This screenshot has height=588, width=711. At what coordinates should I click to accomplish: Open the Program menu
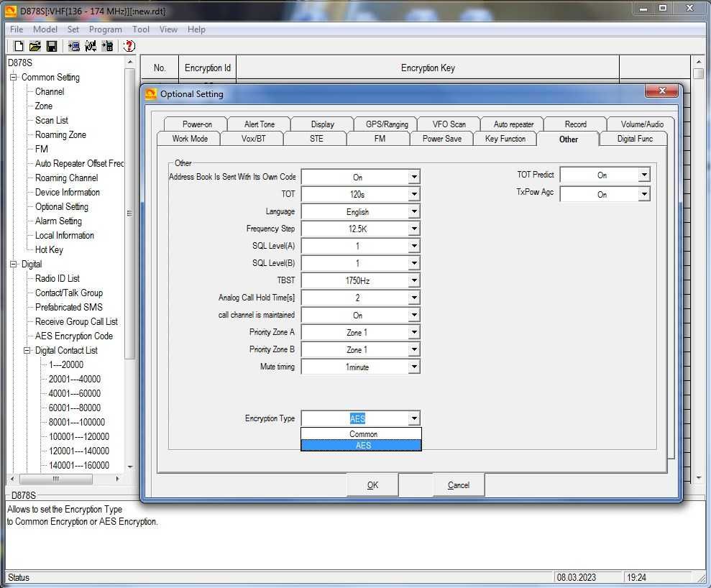click(105, 29)
